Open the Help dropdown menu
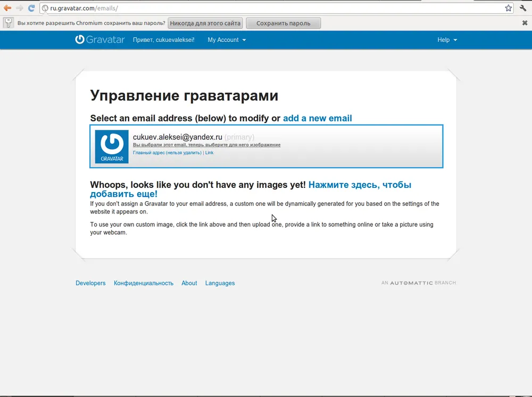Image resolution: width=532 pixels, height=397 pixels. tap(447, 40)
